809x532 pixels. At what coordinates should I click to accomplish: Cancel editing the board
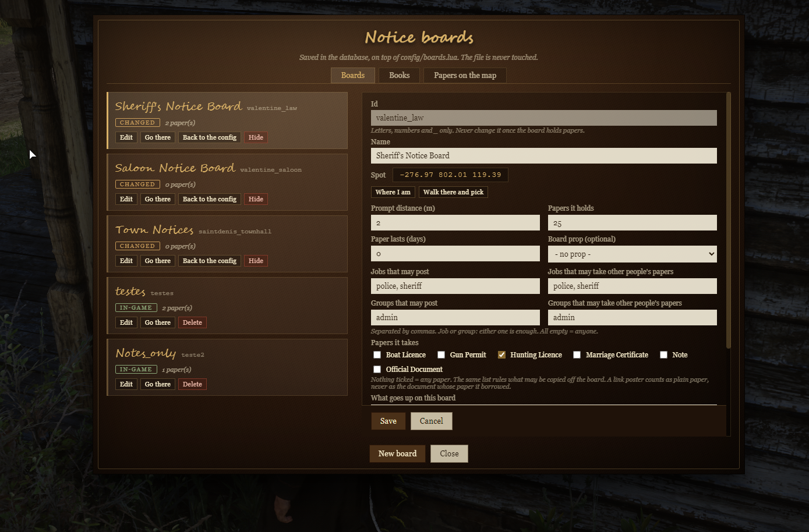[x=432, y=421]
